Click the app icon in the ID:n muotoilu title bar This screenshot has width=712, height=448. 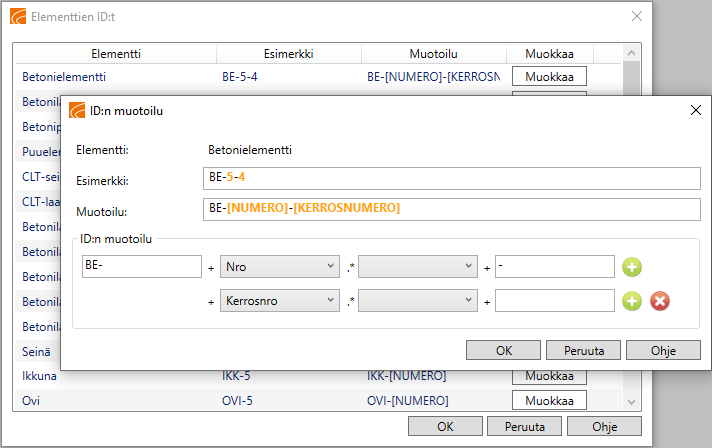pyautogui.click(x=77, y=111)
